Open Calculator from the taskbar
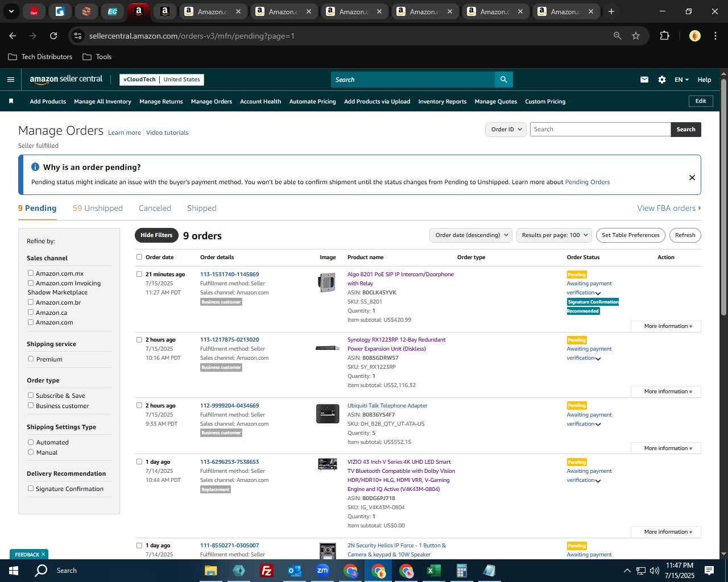The height and width of the screenshot is (582, 728). (x=461, y=571)
